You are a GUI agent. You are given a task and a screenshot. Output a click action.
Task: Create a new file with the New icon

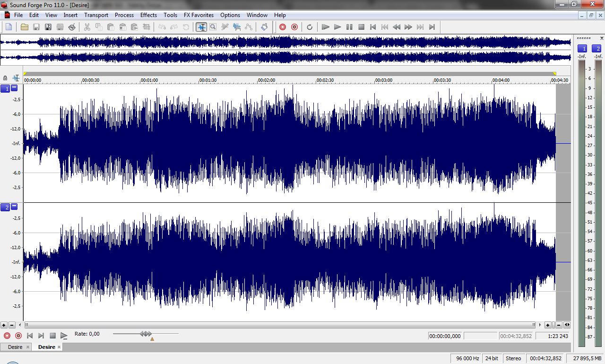tap(9, 27)
